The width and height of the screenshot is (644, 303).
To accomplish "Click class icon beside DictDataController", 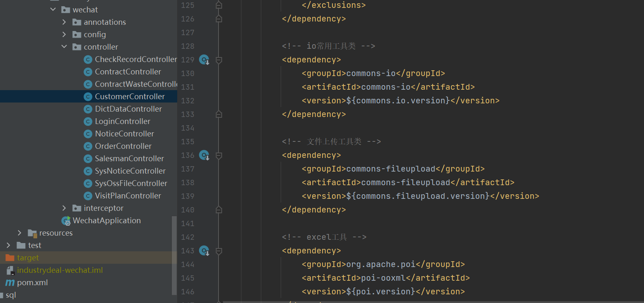I will coord(88,109).
